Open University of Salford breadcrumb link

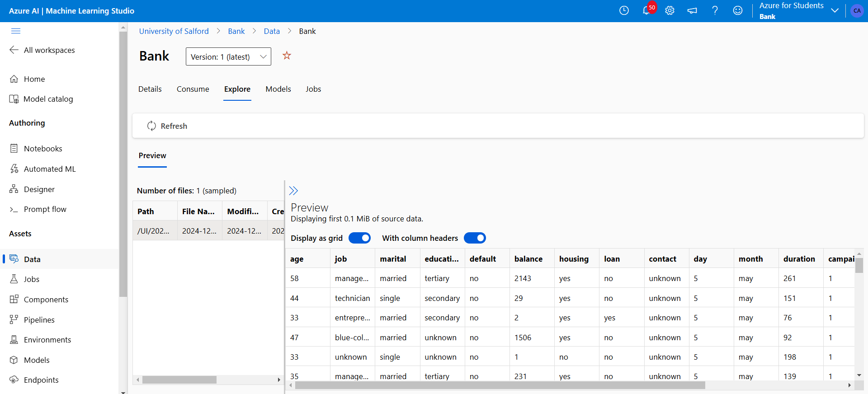174,31
